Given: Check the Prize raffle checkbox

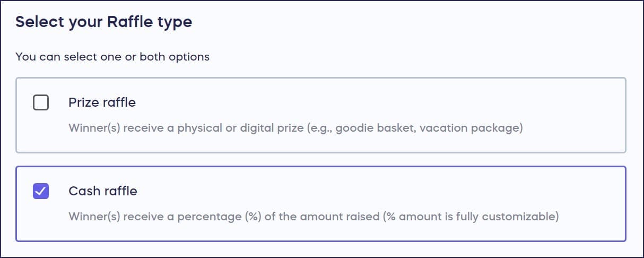Looking at the screenshot, I should (41, 102).
